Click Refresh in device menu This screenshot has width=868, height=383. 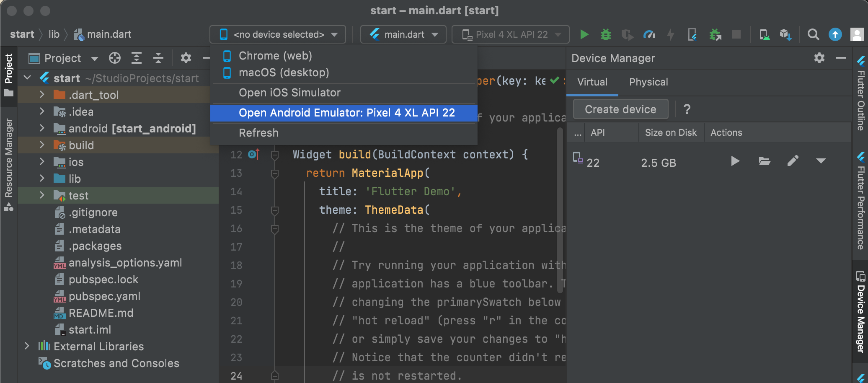tap(344, 133)
